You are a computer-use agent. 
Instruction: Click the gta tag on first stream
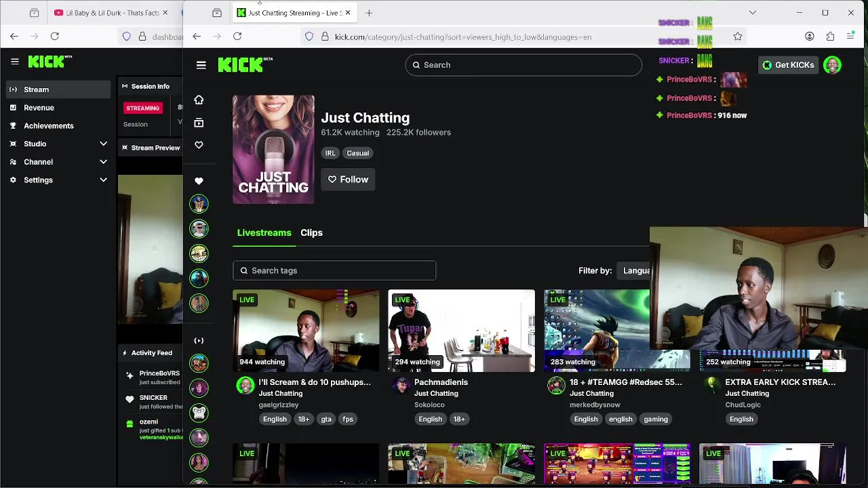click(x=326, y=419)
